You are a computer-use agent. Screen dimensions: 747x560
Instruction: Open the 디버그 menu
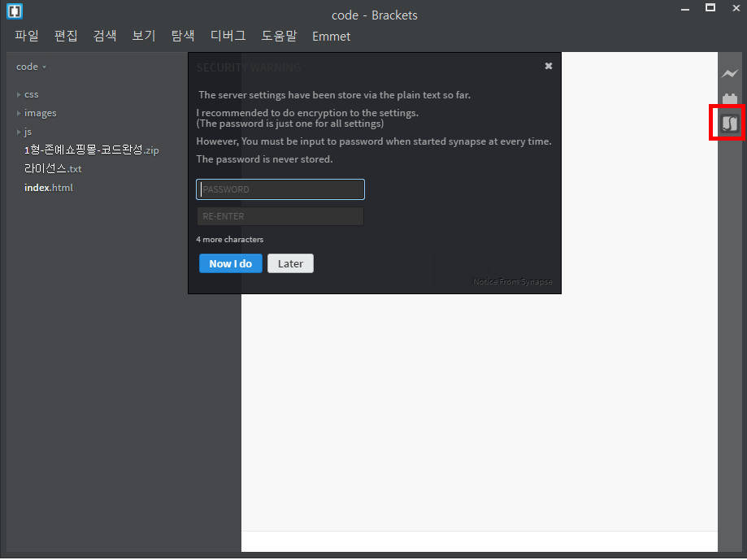click(228, 37)
